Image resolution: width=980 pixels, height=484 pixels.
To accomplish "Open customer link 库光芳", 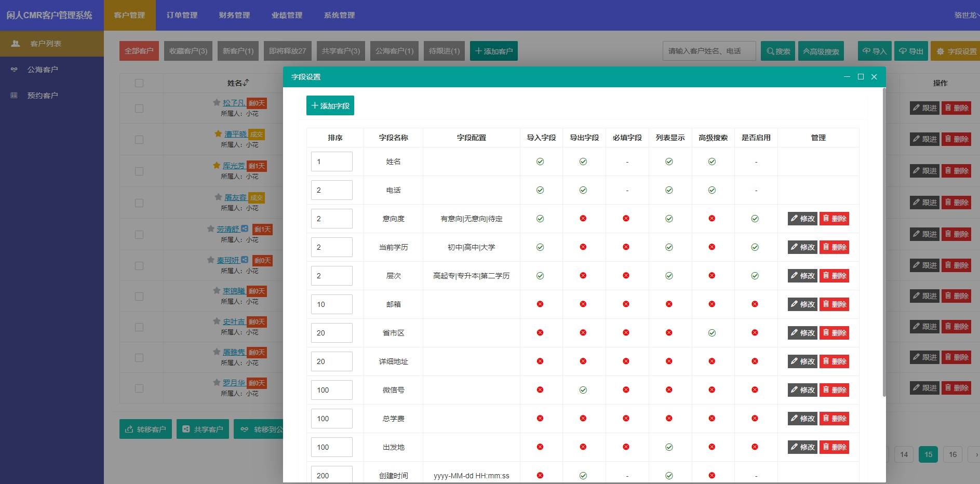I will point(234,166).
